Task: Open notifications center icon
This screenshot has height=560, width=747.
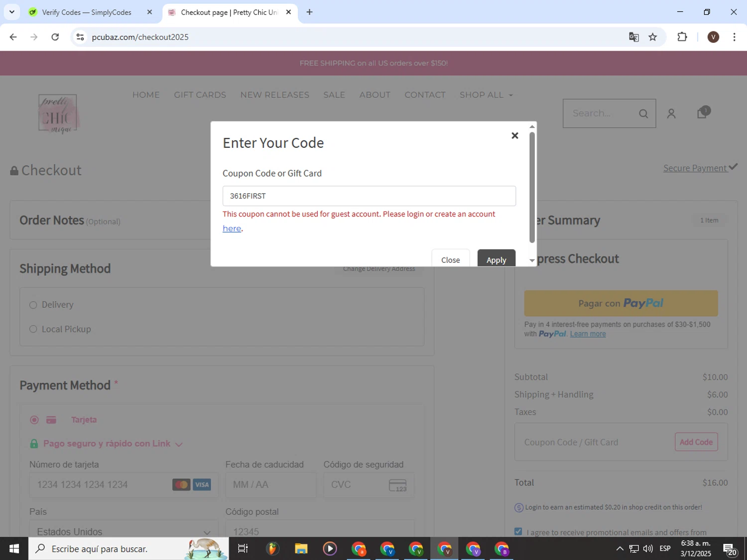Action: 731,550
